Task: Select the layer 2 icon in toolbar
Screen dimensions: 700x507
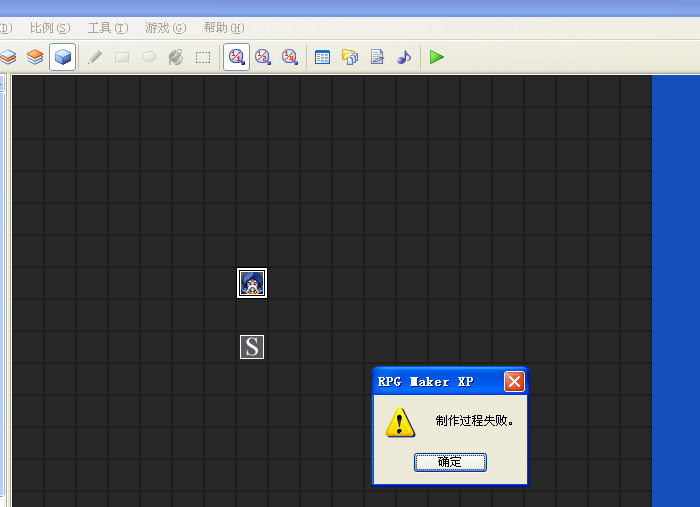Action: [x=8, y=57]
